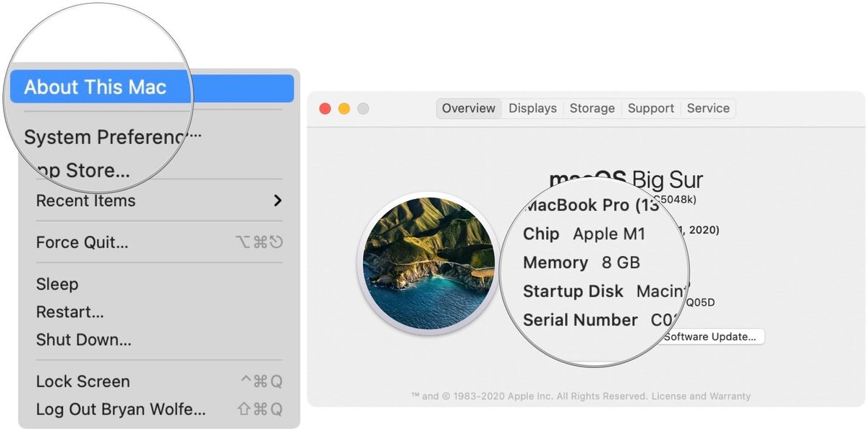
Task: Stay on the Overview tab
Action: click(469, 108)
